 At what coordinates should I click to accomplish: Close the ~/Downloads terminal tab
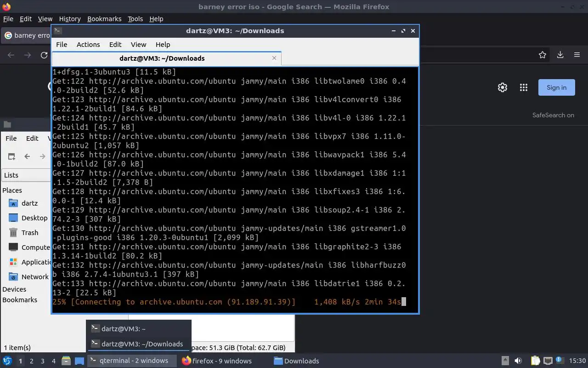pyautogui.click(x=274, y=58)
